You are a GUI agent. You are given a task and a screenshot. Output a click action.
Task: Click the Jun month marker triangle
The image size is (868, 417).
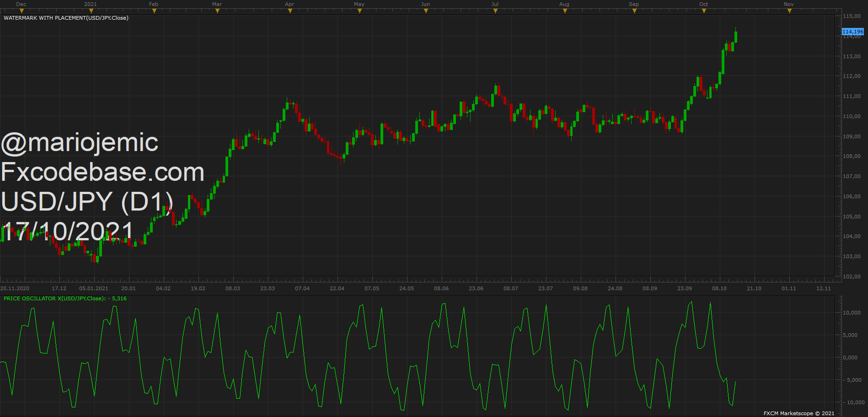(426, 11)
